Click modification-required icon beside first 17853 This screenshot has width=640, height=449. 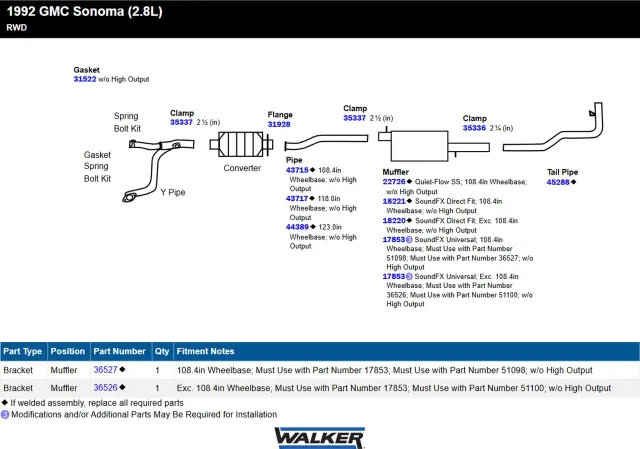(409, 240)
